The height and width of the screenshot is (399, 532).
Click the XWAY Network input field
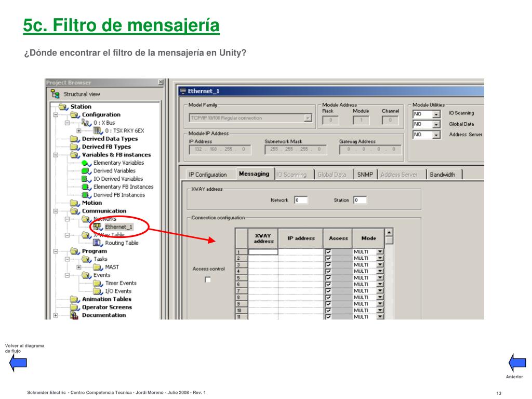301,200
